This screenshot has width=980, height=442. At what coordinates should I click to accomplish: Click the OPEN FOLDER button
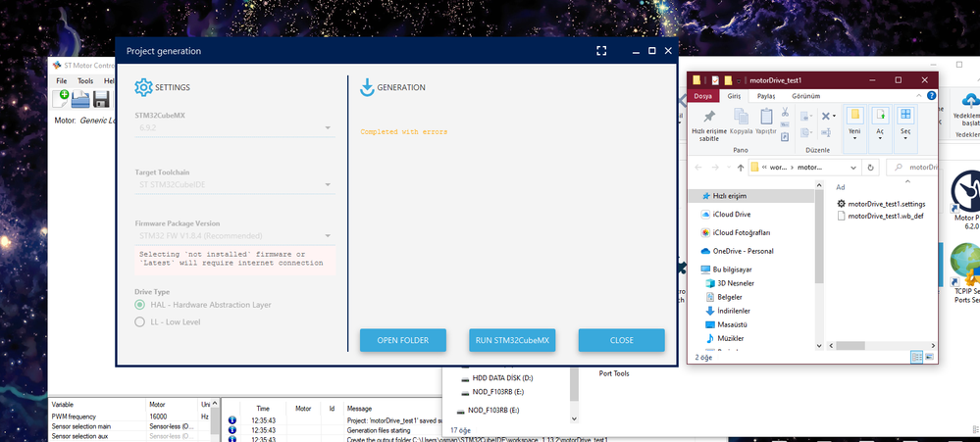[403, 340]
